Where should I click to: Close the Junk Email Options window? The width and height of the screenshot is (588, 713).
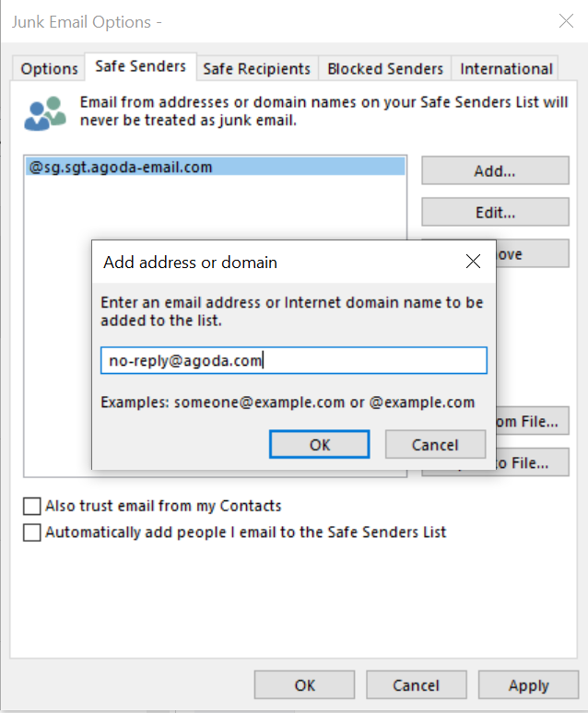[566, 20]
